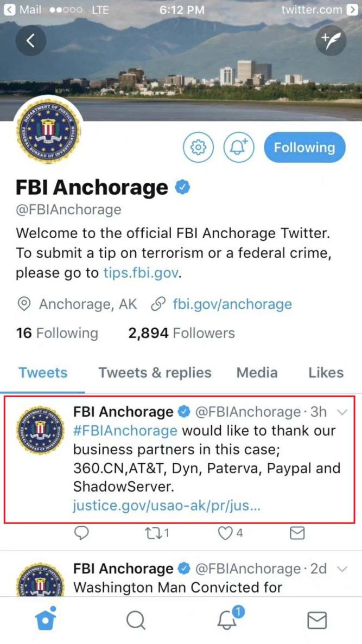Open the chevron on the 2d-old tweet
The height and width of the screenshot is (644, 362).
coord(342,569)
